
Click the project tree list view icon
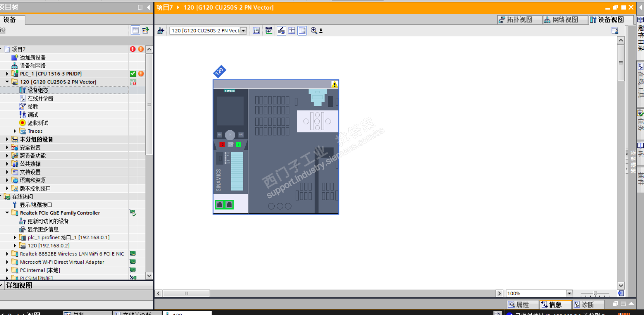point(135,30)
